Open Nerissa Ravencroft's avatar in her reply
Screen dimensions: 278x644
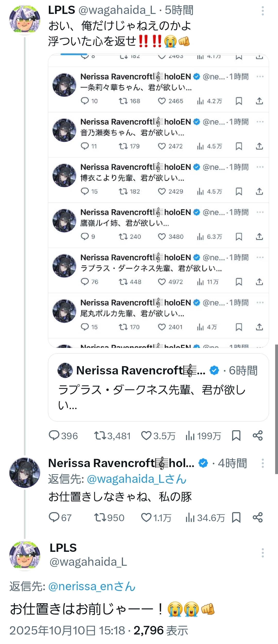pyautogui.click(x=25, y=473)
